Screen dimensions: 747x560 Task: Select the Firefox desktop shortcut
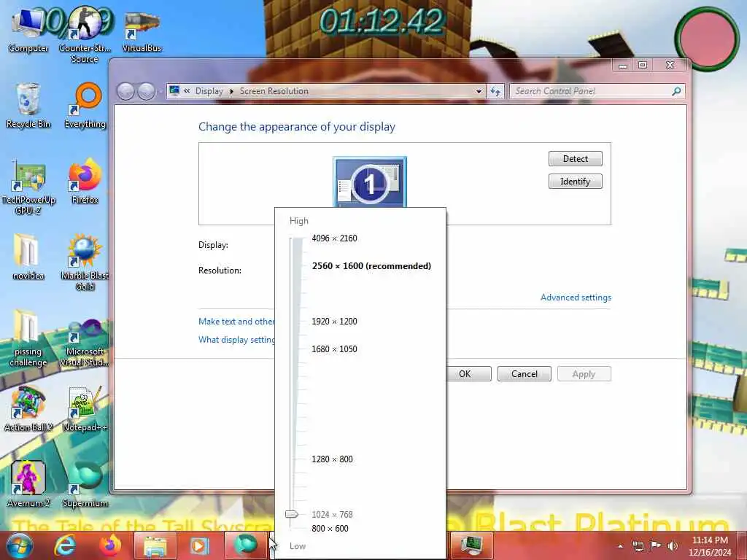pos(85,182)
